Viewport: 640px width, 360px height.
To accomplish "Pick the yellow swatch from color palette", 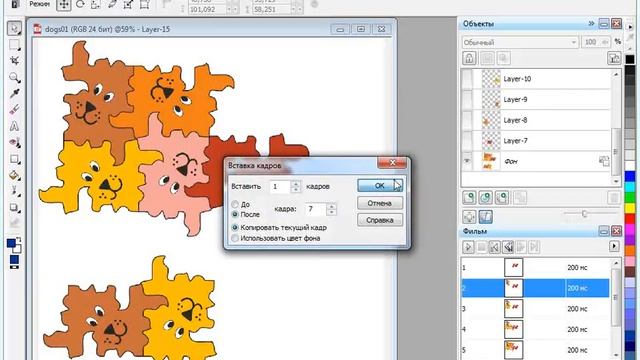I will pyautogui.click(x=630, y=208).
